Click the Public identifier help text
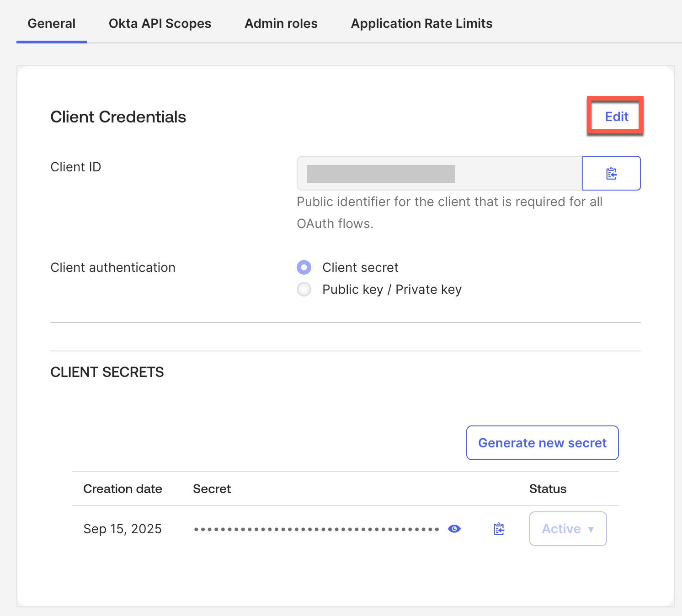The image size is (682, 616). tap(450, 212)
